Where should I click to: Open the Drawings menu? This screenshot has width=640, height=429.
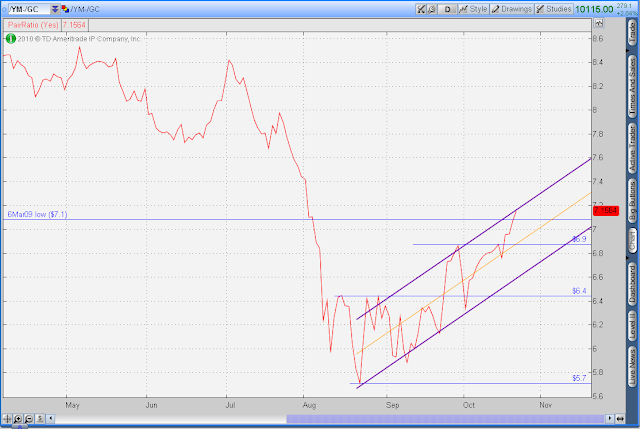512,9
